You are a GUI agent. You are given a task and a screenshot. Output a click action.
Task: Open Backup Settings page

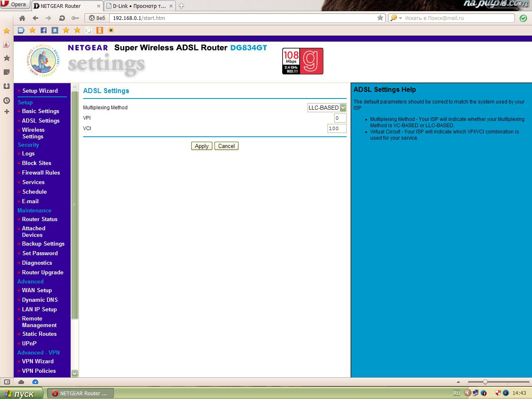click(x=43, y=244)
